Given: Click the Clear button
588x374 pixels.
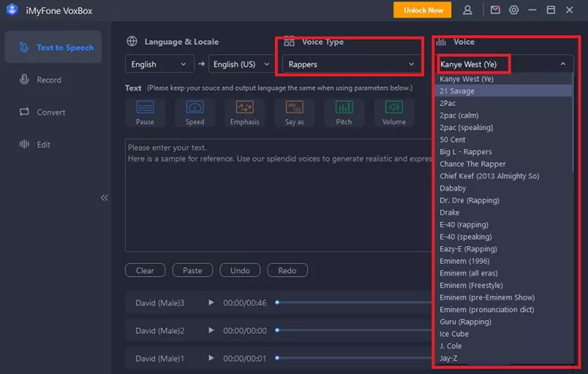Looking at the screenshot, I should 145,270.
